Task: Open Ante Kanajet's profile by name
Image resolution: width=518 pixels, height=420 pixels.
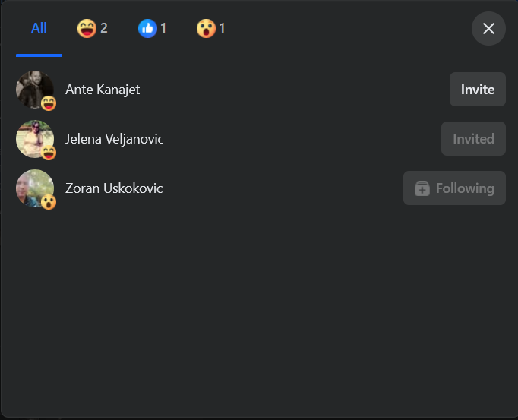Action: 103,90
